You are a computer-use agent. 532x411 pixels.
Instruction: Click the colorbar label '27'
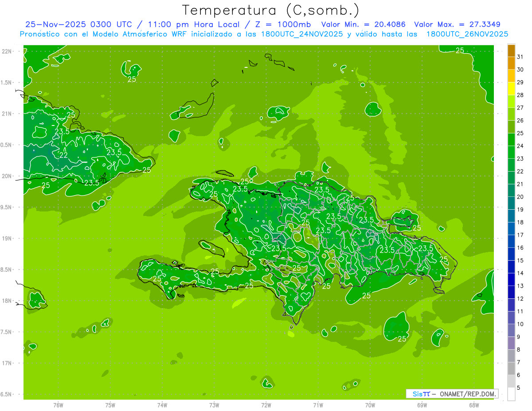click(x=520, y=108)
